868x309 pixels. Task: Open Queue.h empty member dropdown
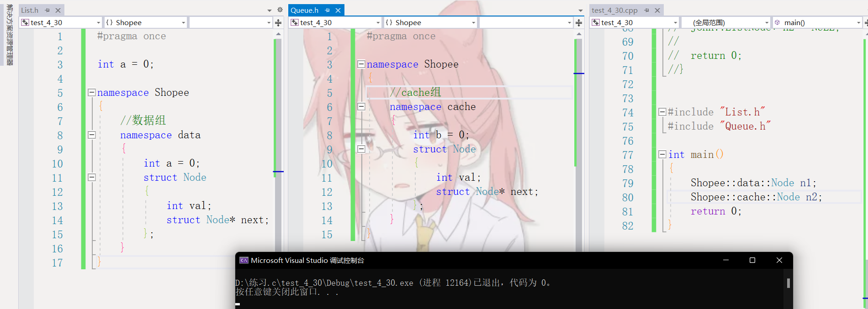click(x=526, y=22)
